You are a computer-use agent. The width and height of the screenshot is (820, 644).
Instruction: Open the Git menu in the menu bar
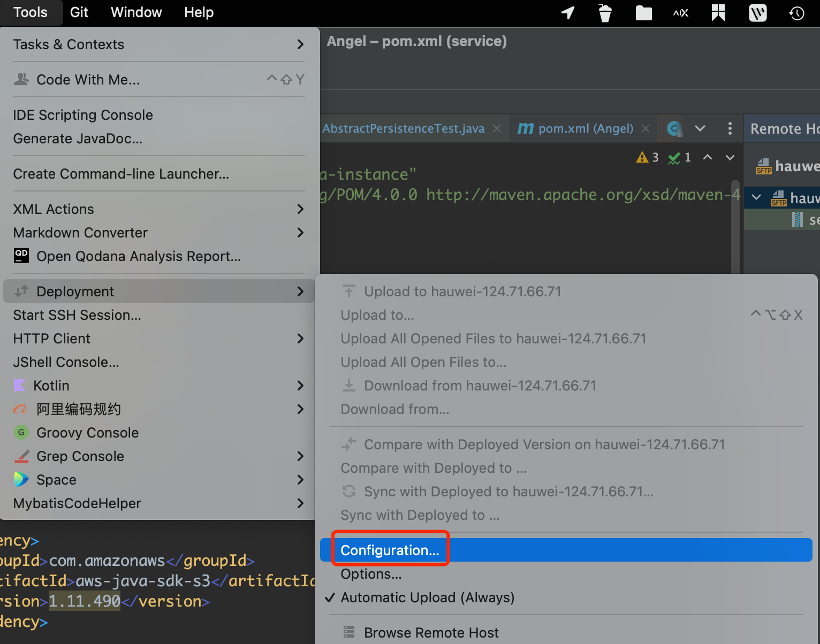click(x=79, y=12)
